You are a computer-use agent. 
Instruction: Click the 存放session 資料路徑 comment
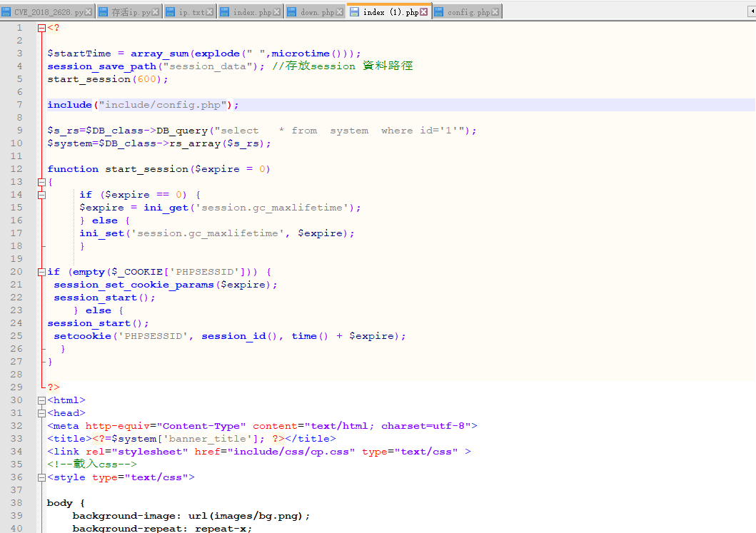343,66
